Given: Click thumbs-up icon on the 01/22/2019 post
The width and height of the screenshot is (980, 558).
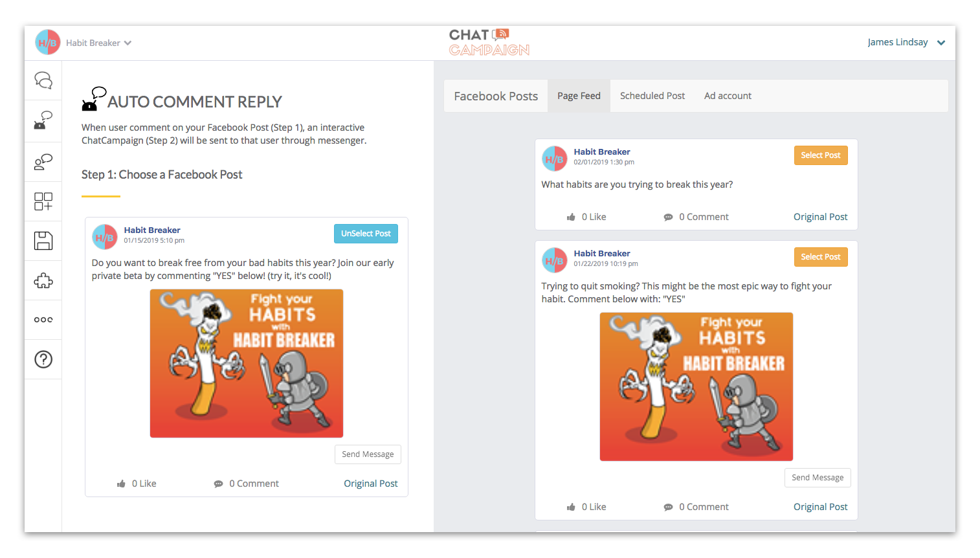Looking at the screenshot, I should [571, 508].
